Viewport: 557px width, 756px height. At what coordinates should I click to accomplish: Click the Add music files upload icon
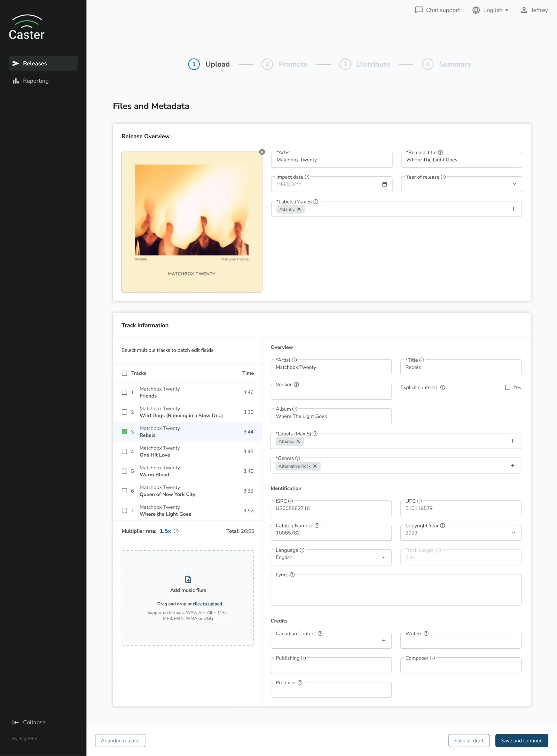[x=188, y=579]
